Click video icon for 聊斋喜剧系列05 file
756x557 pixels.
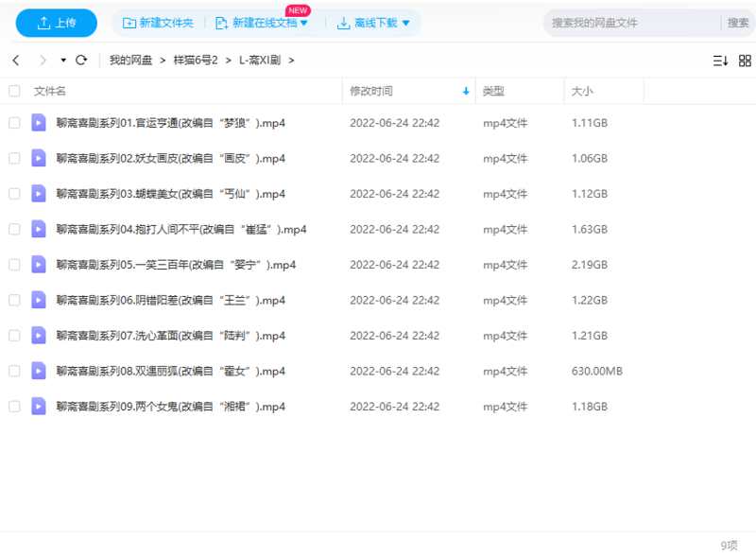coord(39,265)
